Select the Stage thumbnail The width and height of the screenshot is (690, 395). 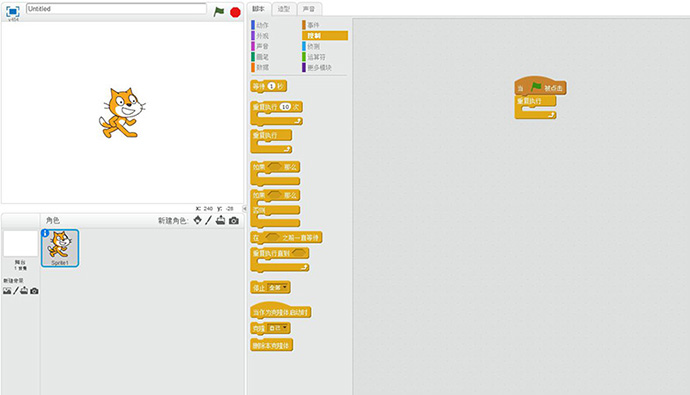[20, 243]
